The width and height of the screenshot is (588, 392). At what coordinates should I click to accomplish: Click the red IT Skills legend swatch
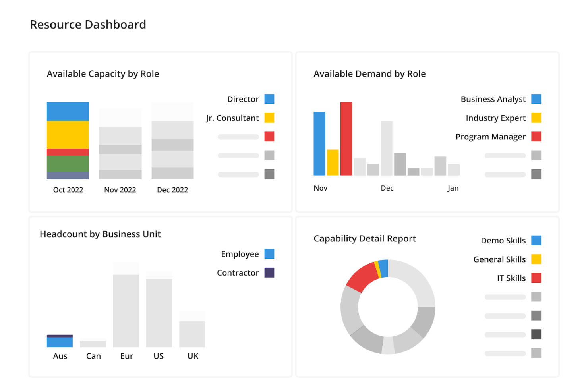(536, 278)
